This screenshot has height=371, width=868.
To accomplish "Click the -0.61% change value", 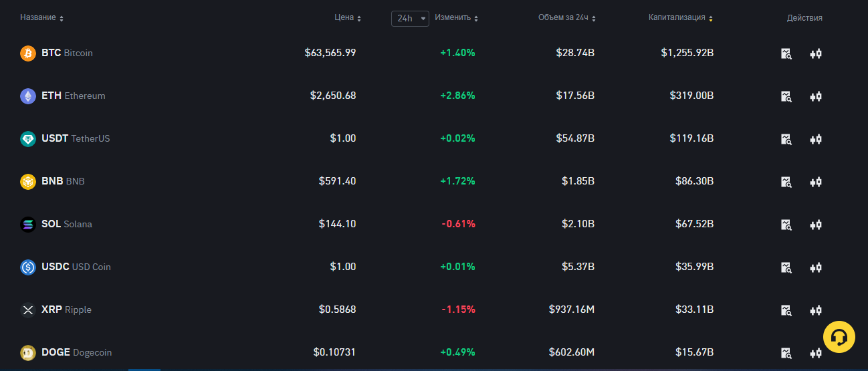I will pos(459,224).
